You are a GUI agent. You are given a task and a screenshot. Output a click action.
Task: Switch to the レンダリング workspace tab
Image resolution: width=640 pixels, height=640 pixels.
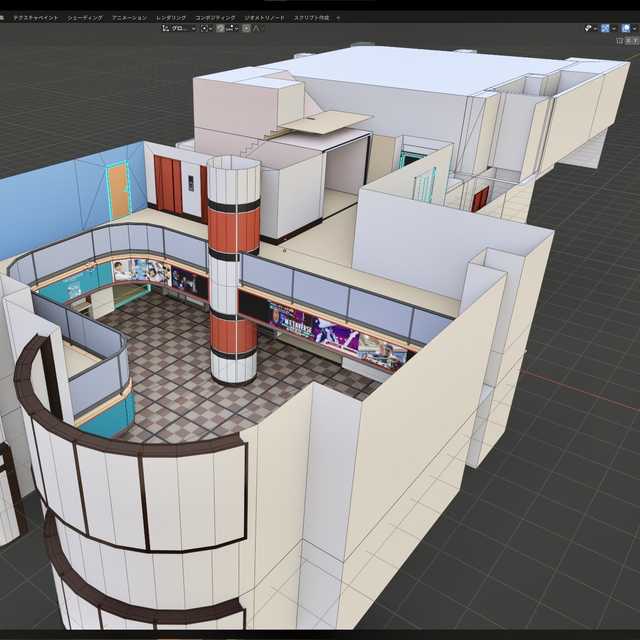tap(171, 18)
